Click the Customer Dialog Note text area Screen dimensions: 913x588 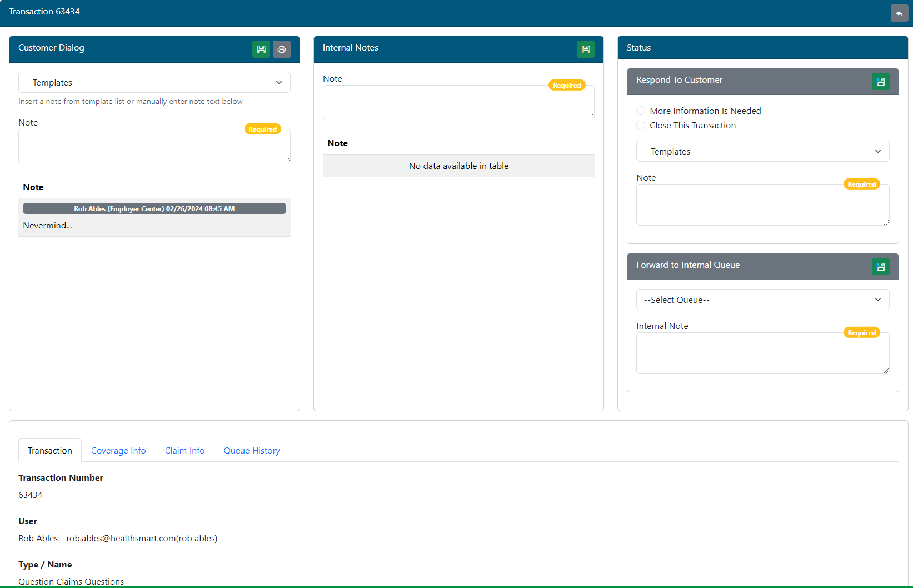[x=154, y=147]
